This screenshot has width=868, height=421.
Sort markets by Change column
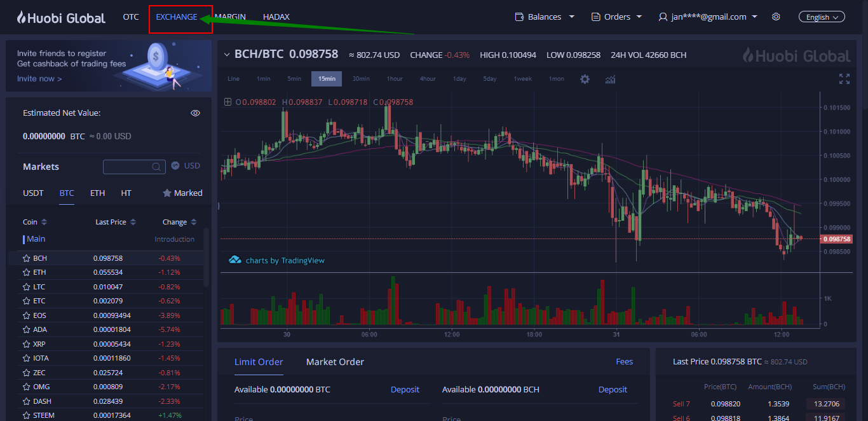(180, 222)
